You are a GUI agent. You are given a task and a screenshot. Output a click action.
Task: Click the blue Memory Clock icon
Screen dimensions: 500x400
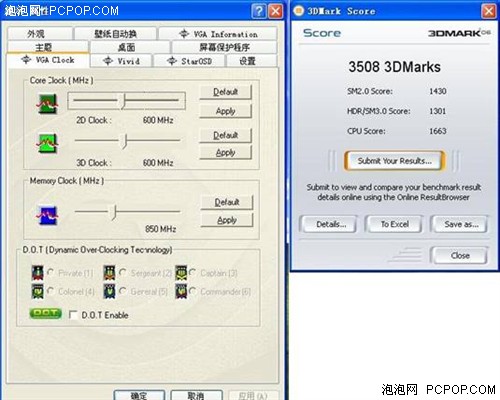coord(47,216)
